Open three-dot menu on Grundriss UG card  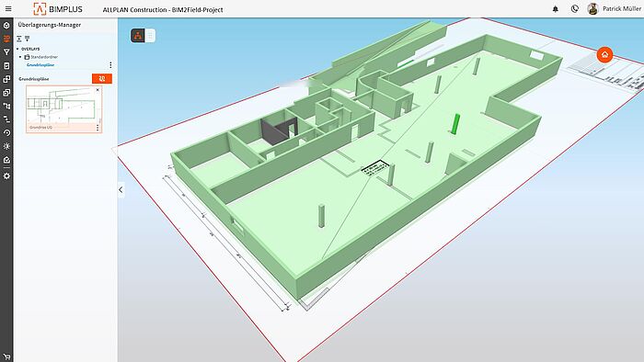click(x=98, y=128)
